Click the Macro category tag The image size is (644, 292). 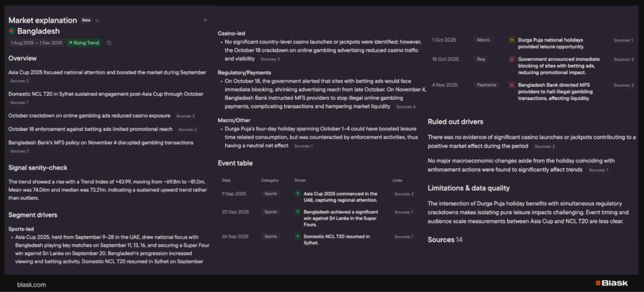[483, 40]
